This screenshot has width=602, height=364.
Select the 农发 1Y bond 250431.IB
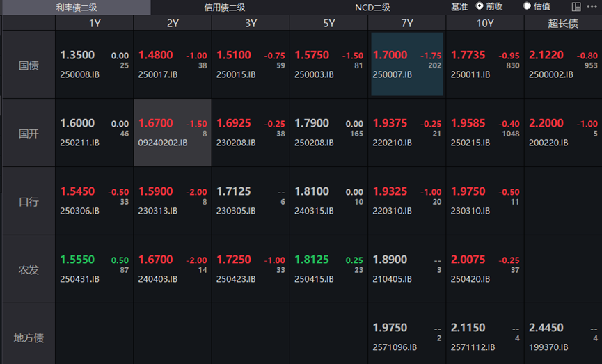pos(95,269)
